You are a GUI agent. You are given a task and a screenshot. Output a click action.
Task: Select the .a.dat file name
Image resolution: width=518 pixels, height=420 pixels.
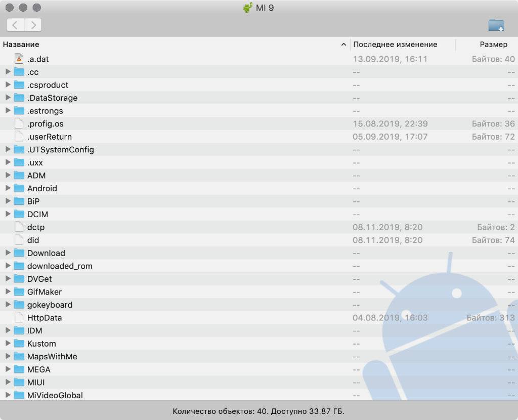coord(38,59)
